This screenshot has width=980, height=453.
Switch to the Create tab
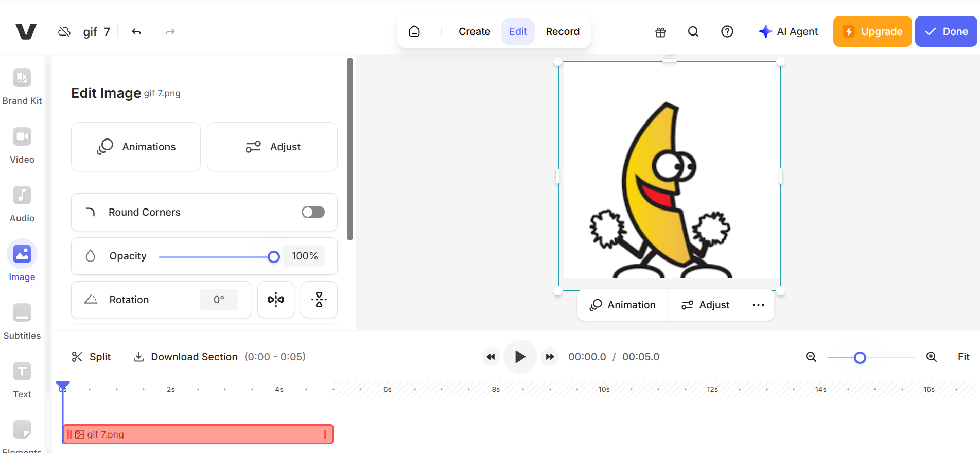pos(474,31)
